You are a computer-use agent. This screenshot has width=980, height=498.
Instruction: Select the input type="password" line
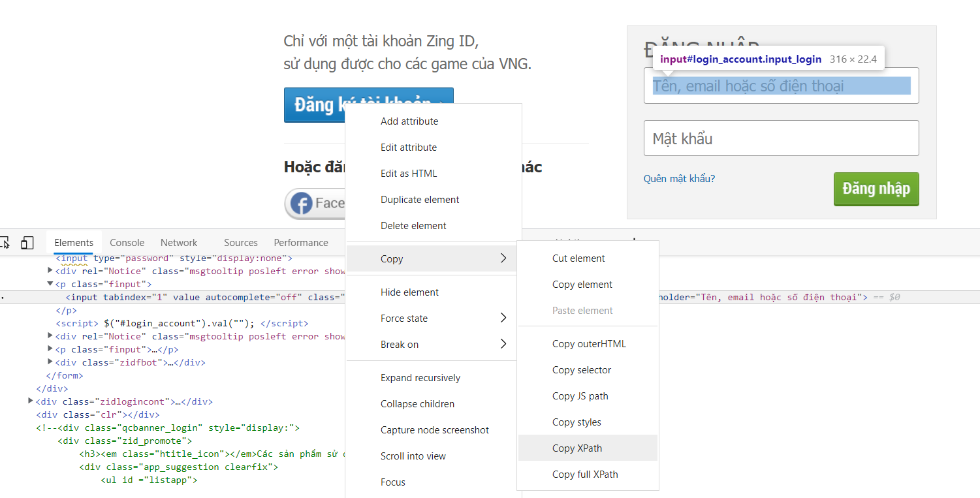coord(174,258)
